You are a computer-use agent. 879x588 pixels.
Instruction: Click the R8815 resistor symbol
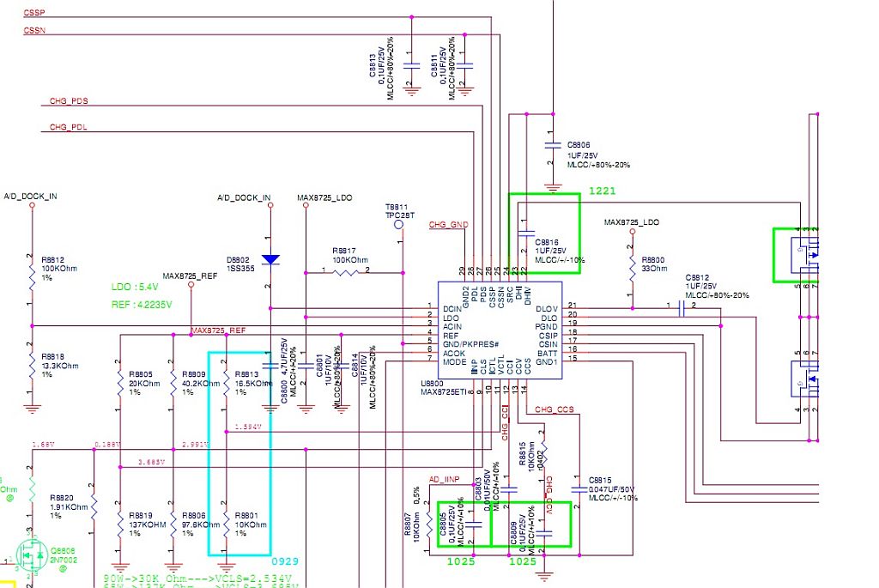pyautogui.click(x=543, y=453)
